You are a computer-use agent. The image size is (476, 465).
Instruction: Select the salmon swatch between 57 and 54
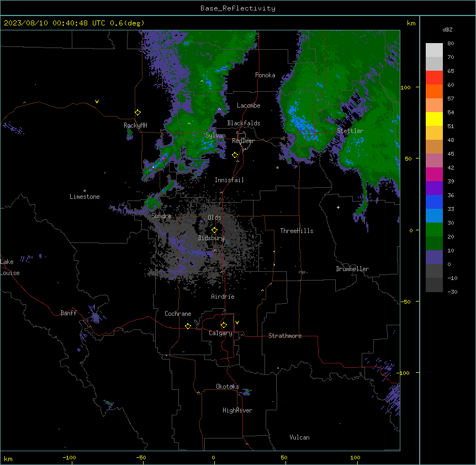click(434, 105)
